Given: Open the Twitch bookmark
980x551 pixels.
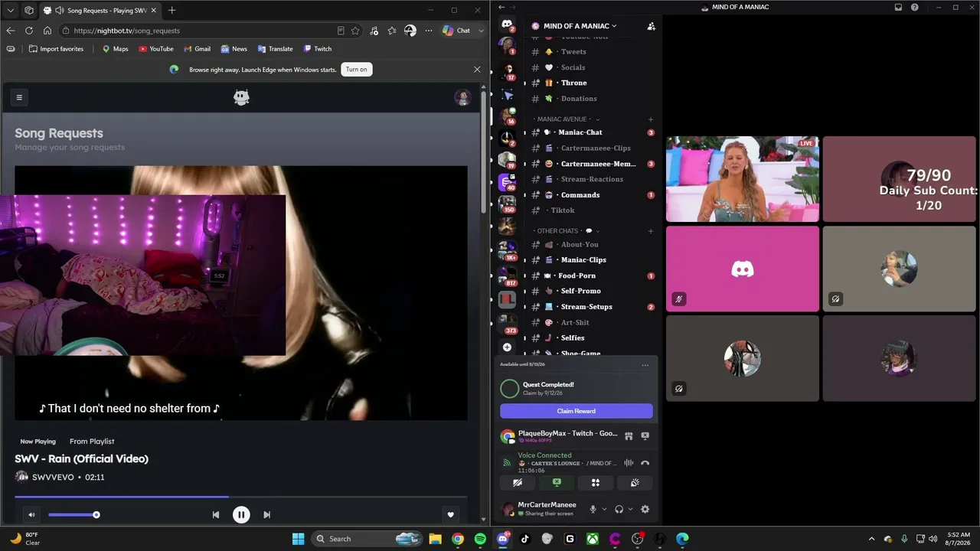Looking at the screenshot, I should [x=318, y=49].
